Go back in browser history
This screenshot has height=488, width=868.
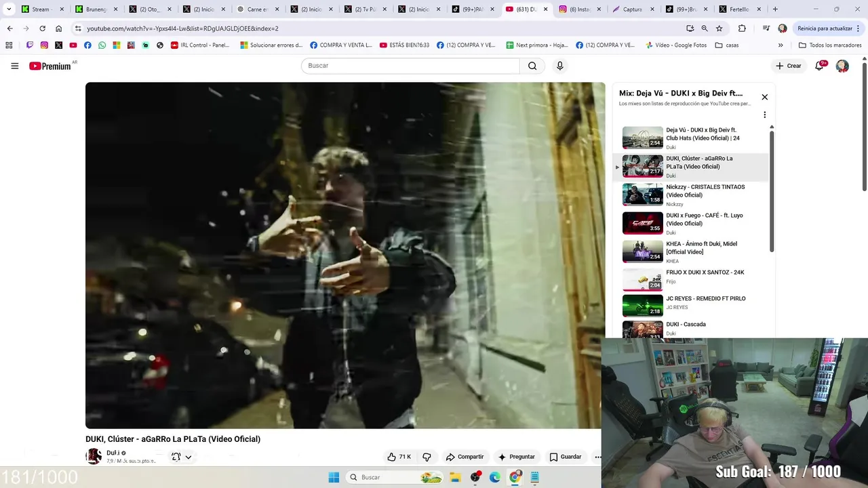coord(9,28)
